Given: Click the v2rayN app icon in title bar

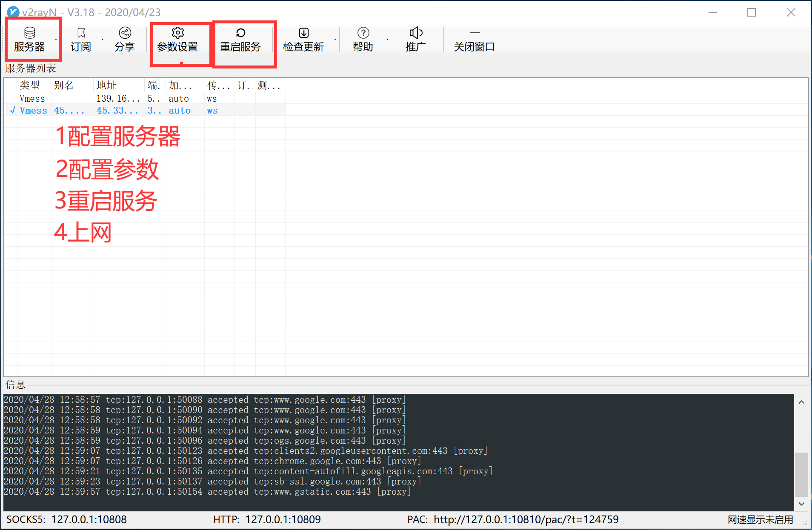Looking at the screenshot, I should pos(13,12).
